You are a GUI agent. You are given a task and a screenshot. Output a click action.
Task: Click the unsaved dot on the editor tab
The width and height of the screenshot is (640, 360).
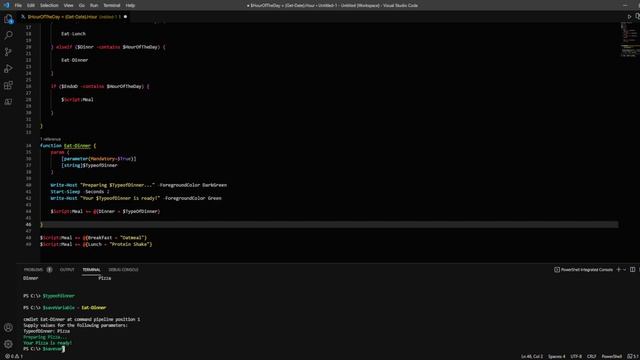tap(125, 17)
